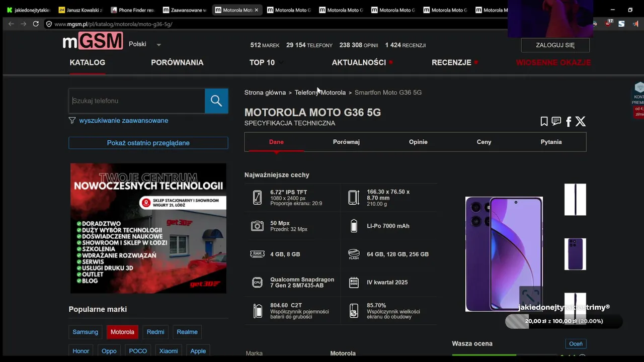Click the CPU icon beside Qualcomm Snapdragon

(257, 282)
